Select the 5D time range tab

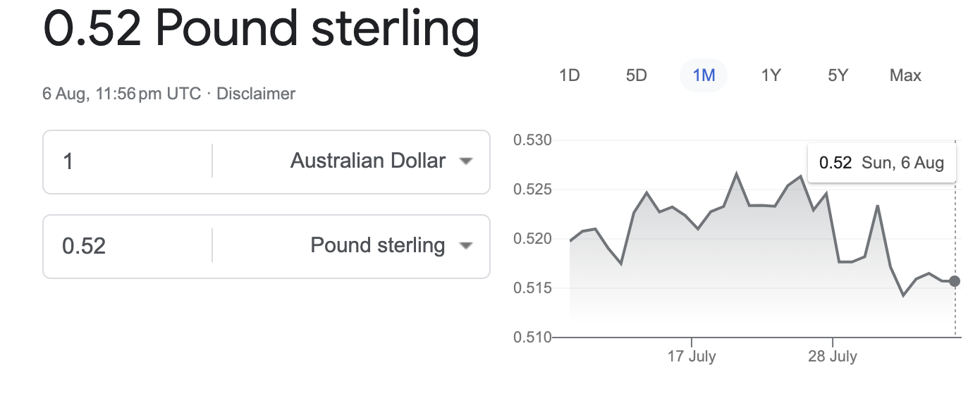pos(637,75)
